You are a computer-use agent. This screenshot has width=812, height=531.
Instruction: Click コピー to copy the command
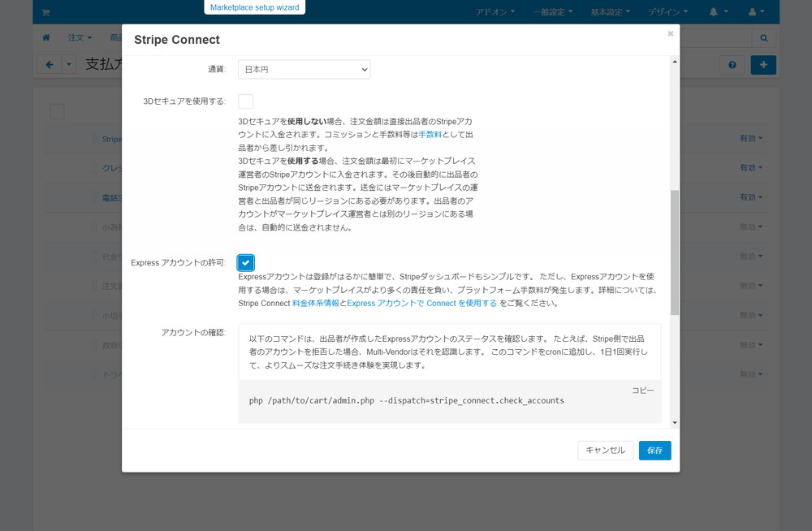point(642,391)
